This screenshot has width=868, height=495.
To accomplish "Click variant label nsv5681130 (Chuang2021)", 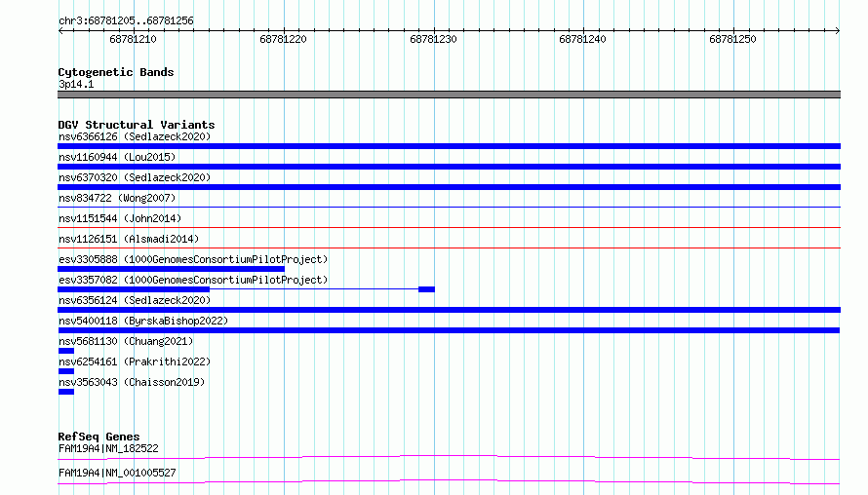I will [126, 341].
